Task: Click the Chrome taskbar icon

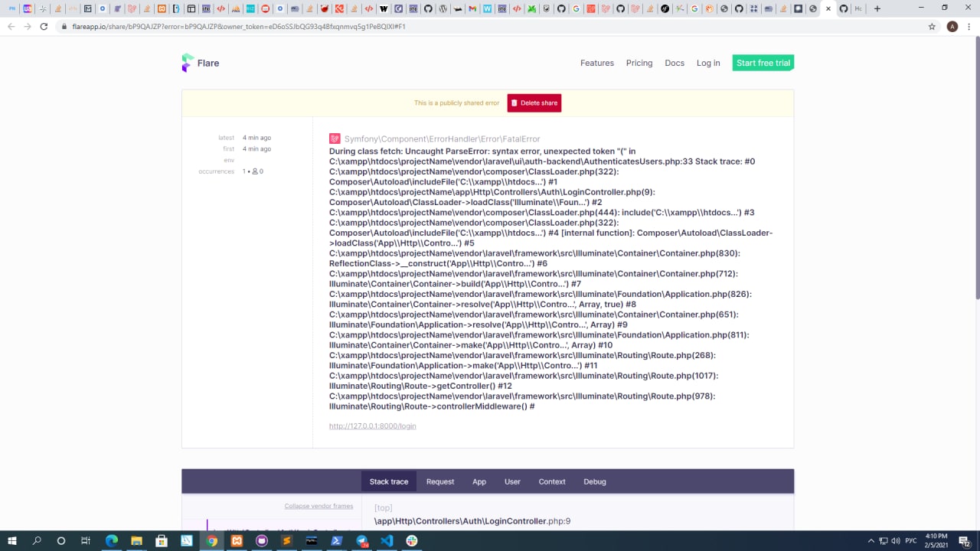Action: (212, 540)
